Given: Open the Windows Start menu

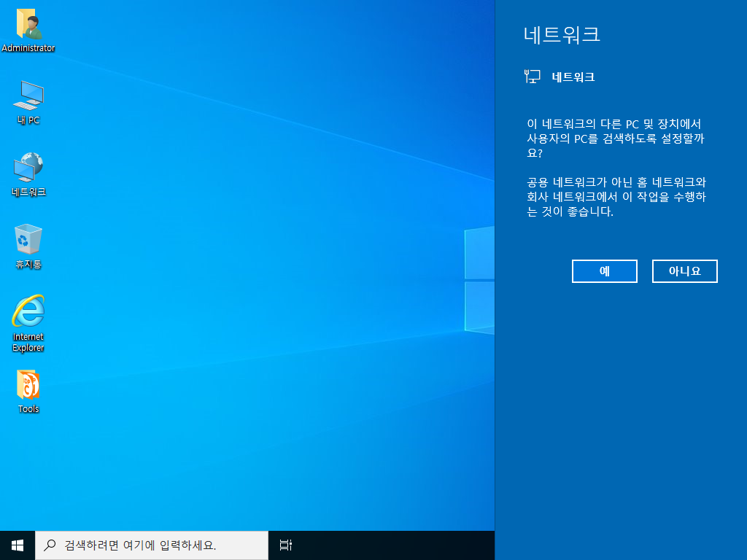Looking at the screenshot, I should [18, 545].
